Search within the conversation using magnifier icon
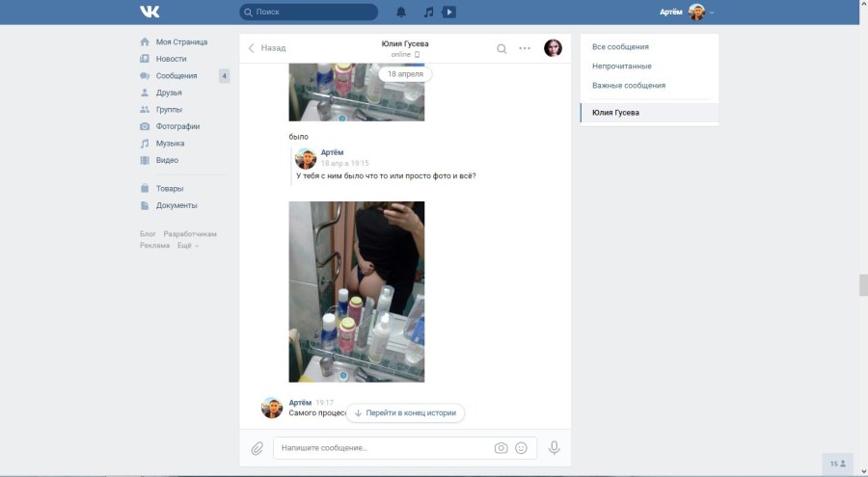The height and width of the screenshot is (477, 868). tap(502, 48)
